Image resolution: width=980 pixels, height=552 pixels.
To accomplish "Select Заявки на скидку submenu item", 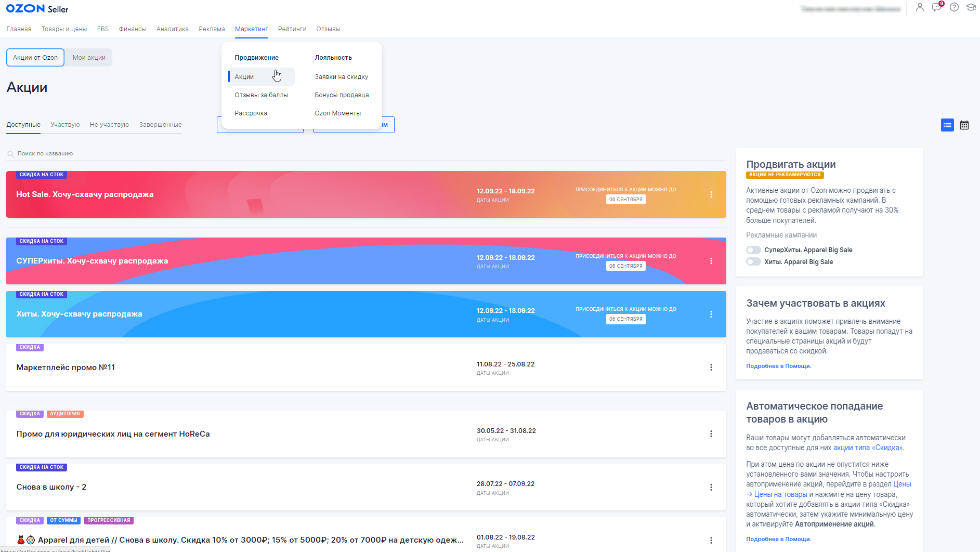I will point(342,77).
